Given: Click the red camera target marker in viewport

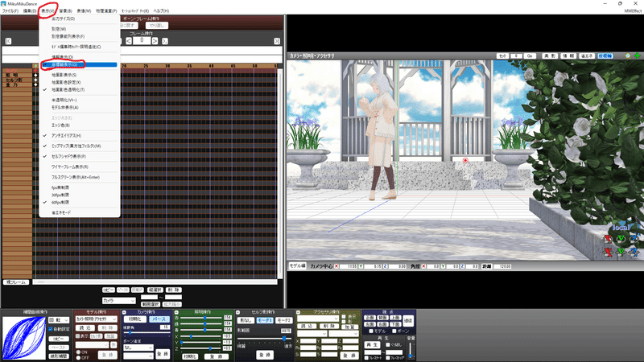Looking at the screenshot, I should click(465, 160).
